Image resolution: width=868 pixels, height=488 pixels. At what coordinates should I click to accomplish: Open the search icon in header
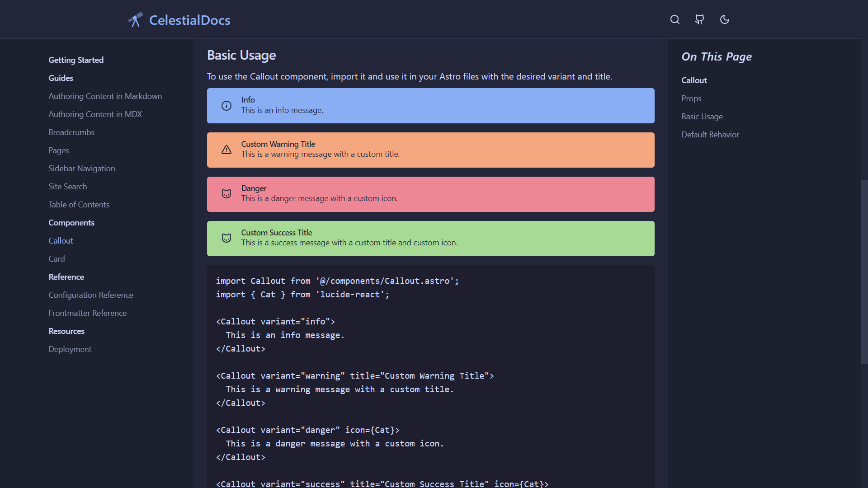[675, 19]
